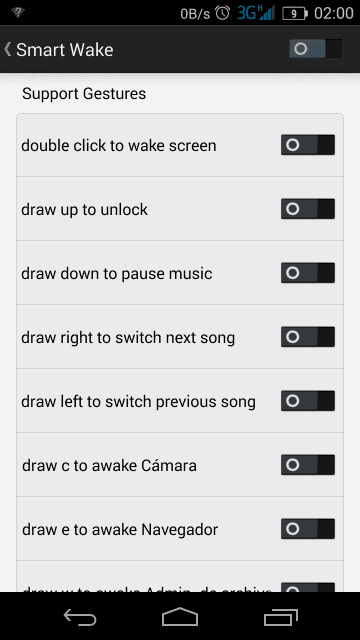This screenshot has height=640, width=360.
Task: Switch on draw left to previous song
Action: [308, 401]
